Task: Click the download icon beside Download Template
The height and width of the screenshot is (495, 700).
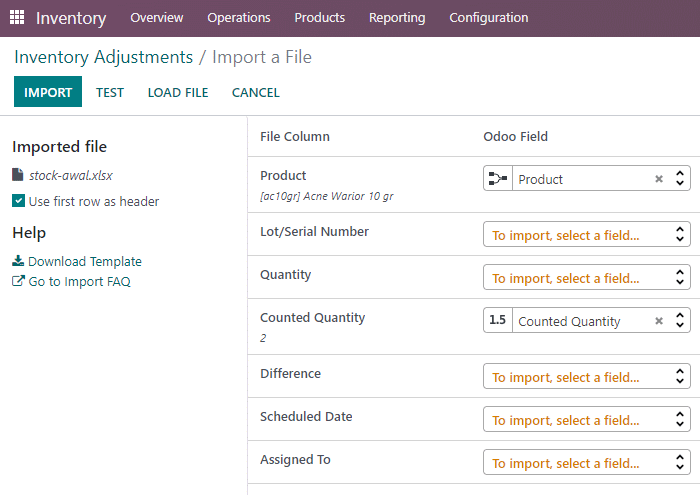Action: [x=18, y=261]
